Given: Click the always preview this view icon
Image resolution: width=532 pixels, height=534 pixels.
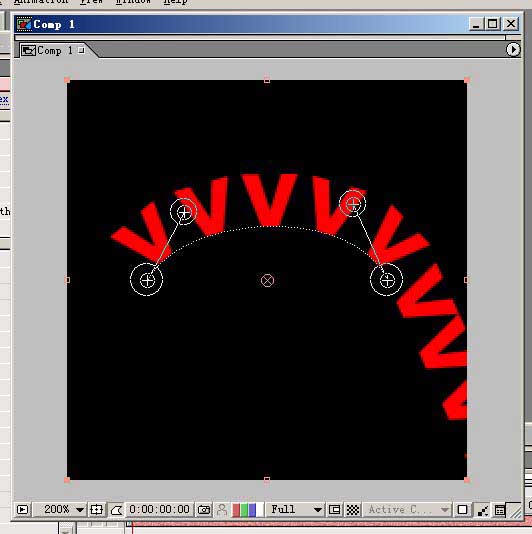Looking at the screenshot, I should coord(22,510).
